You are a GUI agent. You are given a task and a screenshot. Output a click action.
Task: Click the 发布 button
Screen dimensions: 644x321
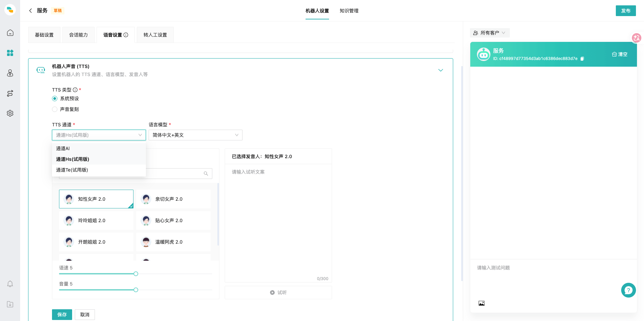click(626, 11)
